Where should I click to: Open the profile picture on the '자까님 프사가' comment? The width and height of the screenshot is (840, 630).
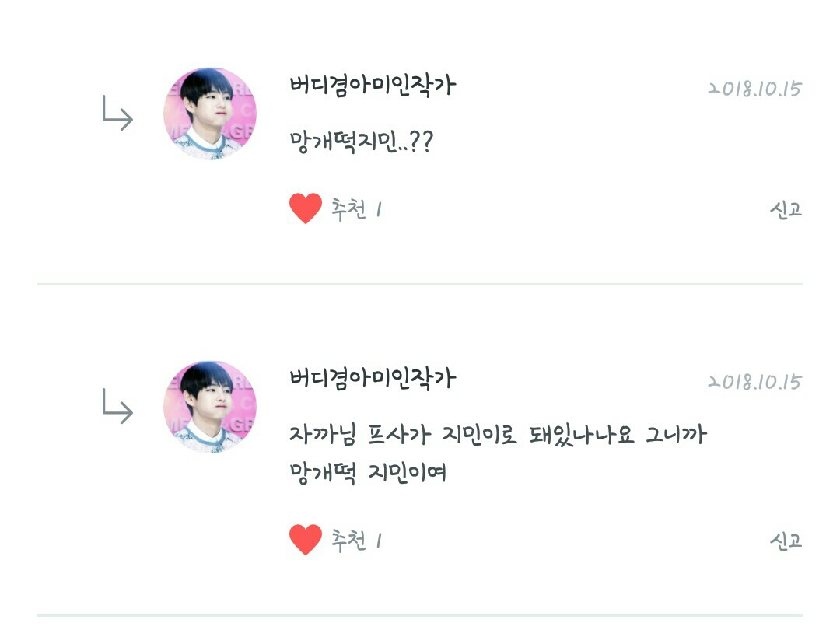pos(209,407)
